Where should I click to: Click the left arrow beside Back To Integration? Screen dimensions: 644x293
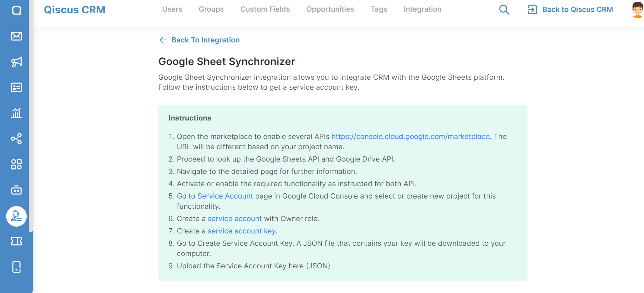point(163,40)
